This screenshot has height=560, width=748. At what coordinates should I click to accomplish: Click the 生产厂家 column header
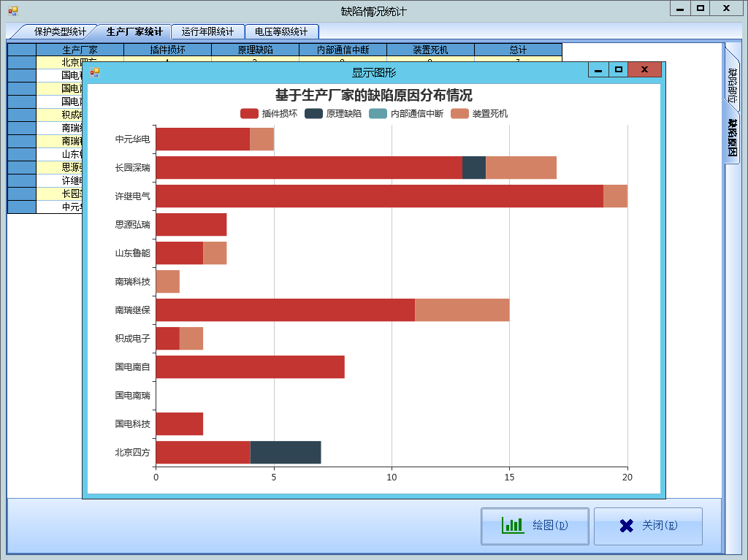click(x=80, y=50)
